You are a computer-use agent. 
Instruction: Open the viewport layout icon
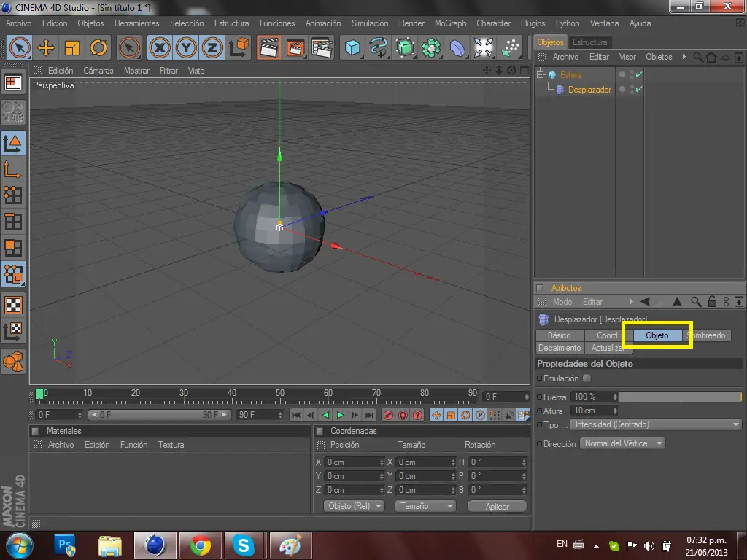coord(13,83)
